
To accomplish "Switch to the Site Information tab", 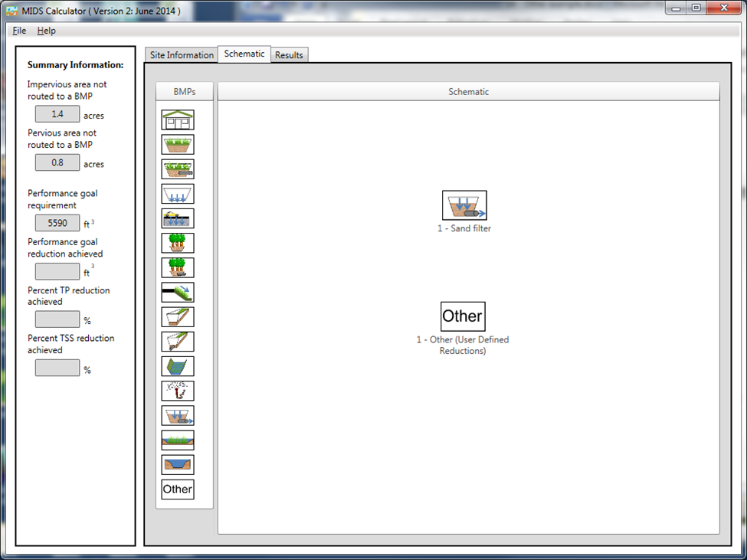I will (x=182, y=55).
